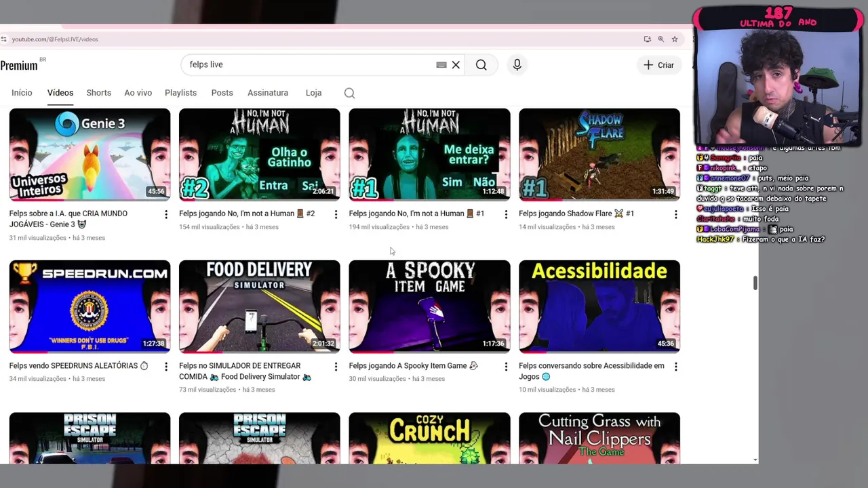
Task: Open options for Acessibilidade em Jogos video
Action: point(675,367)
